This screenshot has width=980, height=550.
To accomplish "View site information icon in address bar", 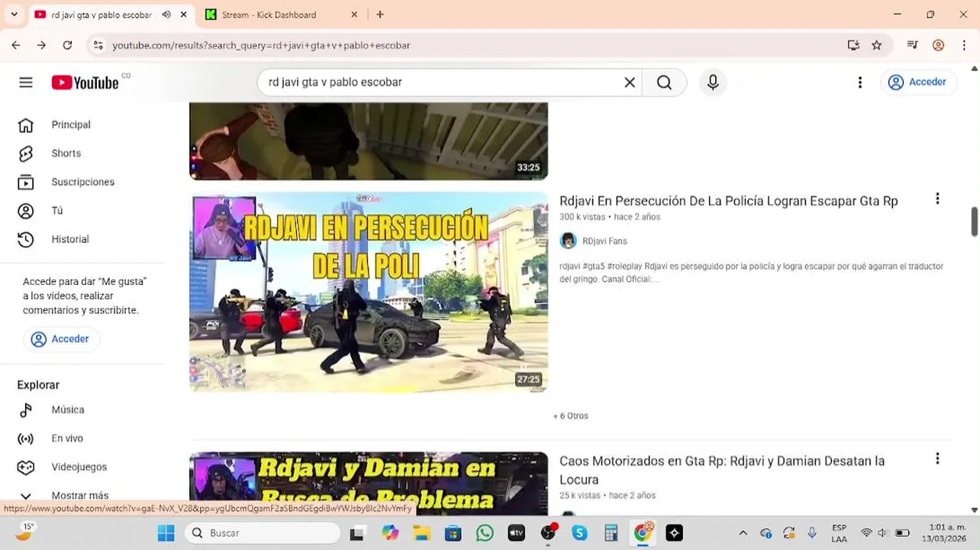I will click(x=98, y=46).
